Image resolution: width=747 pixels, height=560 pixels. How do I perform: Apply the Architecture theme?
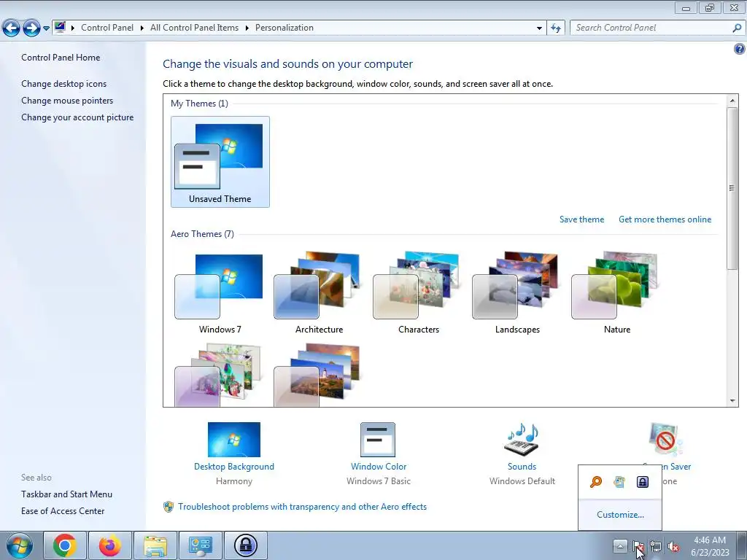tap(319, 293)
